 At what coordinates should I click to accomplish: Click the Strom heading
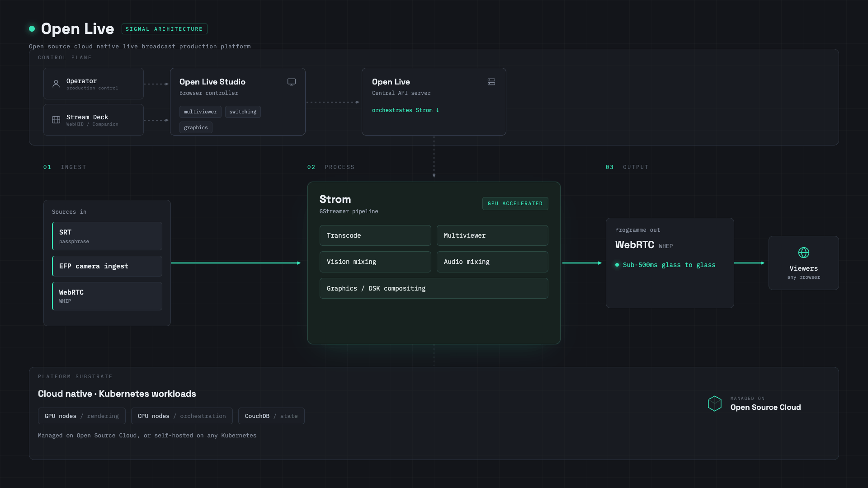point(335,199)
